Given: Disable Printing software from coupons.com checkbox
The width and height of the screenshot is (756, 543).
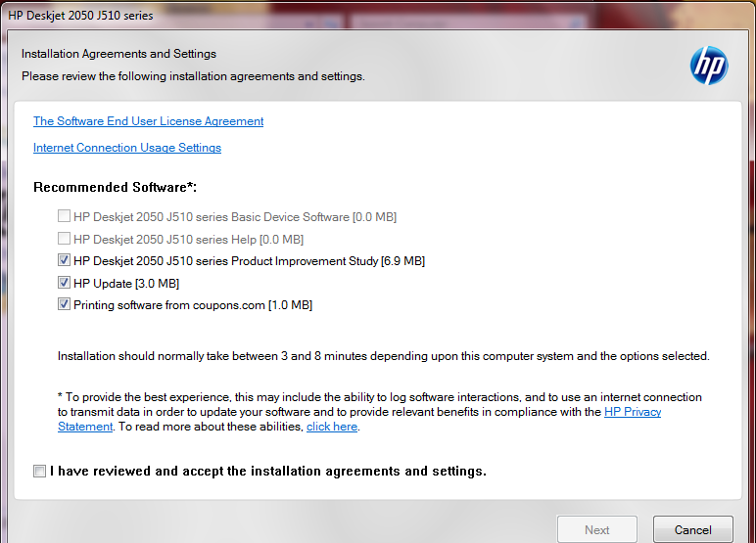Looking at the screenshot, I should click(x=64, y=304).
